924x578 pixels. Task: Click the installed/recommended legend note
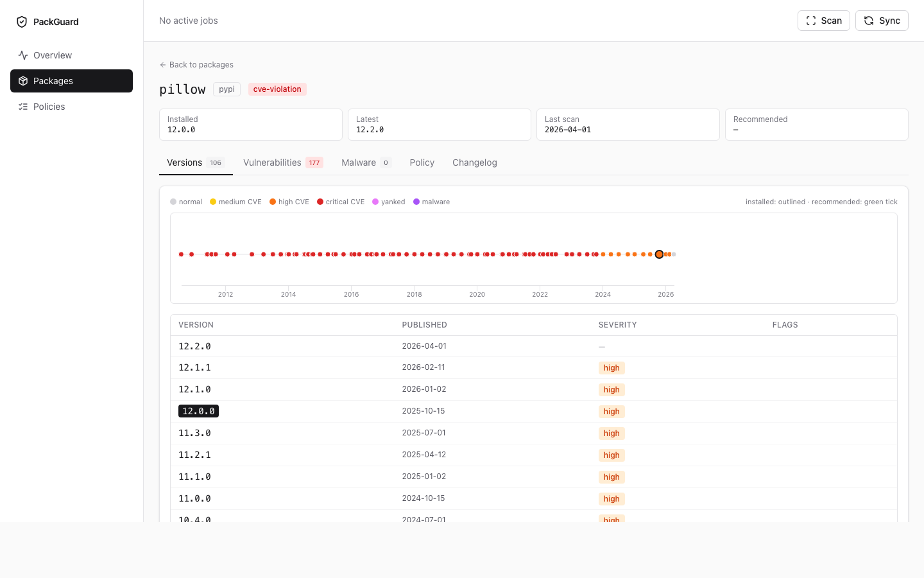(821, 202)
